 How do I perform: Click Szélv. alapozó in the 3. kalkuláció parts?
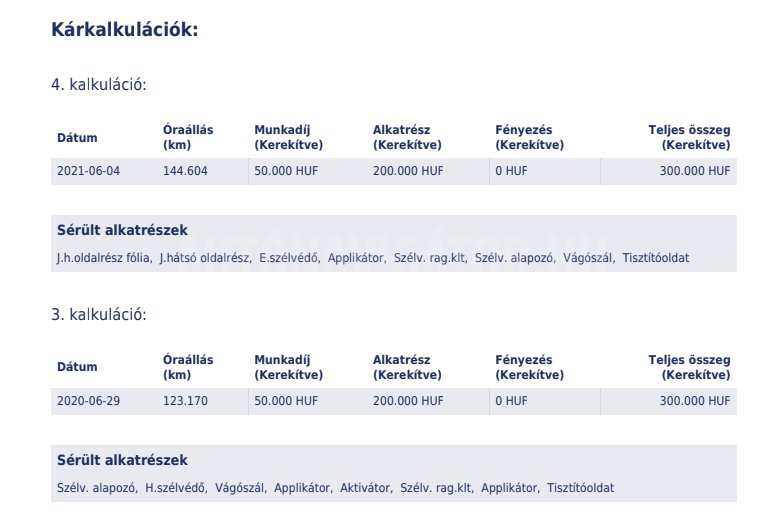(x=96, y=488)
